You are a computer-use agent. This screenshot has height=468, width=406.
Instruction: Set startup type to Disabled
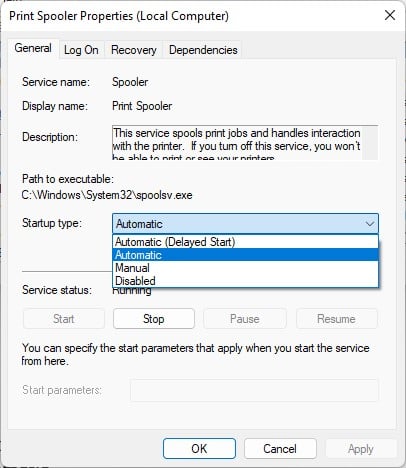point(245,281)
